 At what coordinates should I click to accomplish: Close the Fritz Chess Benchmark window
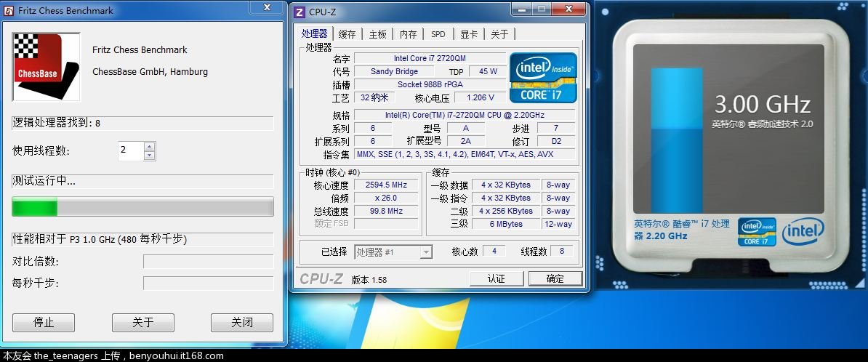(x=267, y=8)
